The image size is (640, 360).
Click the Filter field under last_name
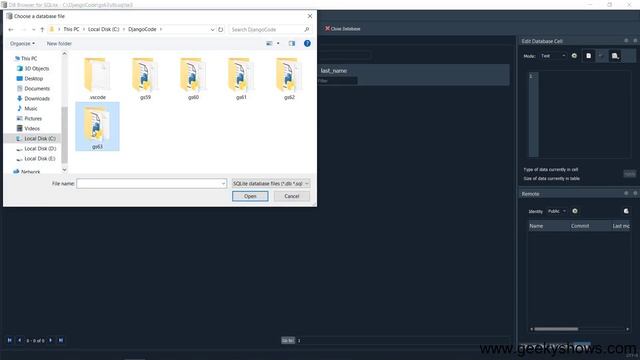337,81
